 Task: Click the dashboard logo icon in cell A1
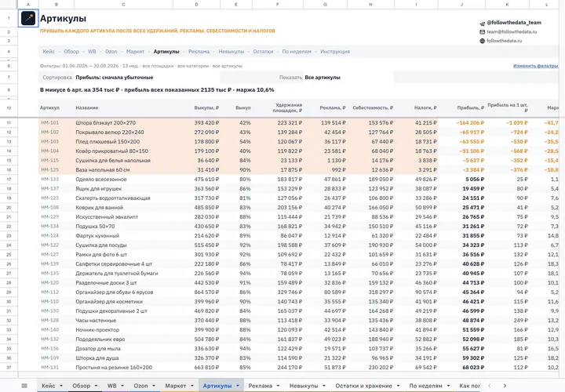coord(28,18)
